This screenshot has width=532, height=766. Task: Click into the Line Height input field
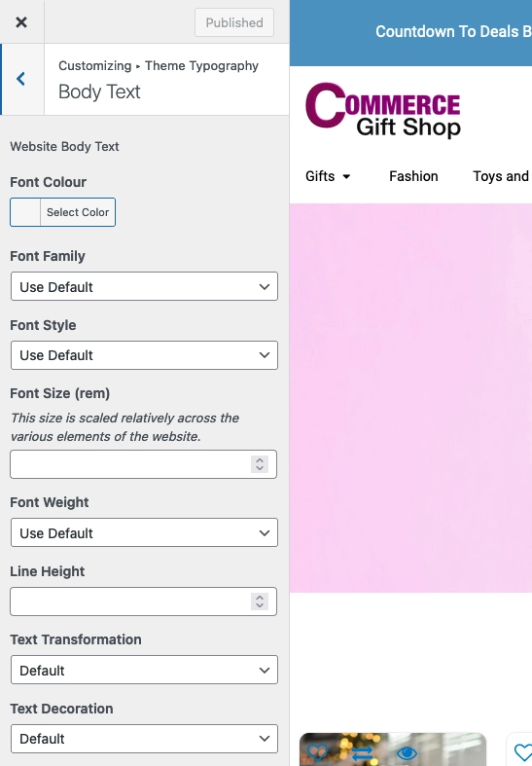[x=130, y=602]
